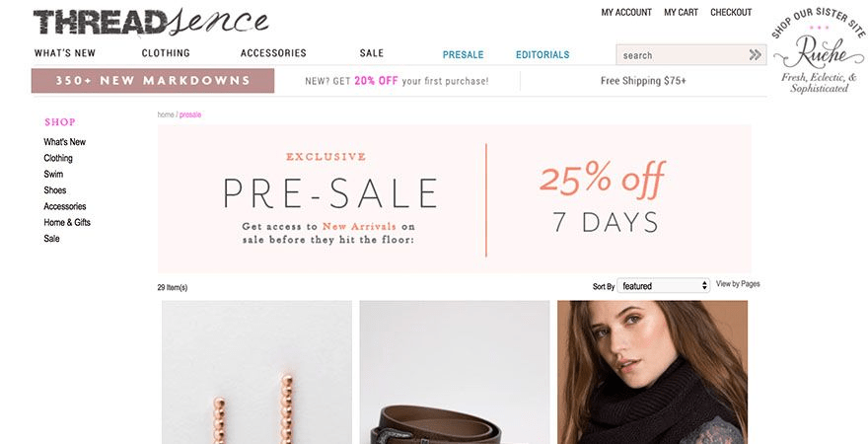The height and width of the screenshot is (444, 868).
Task: Select Swim in the Shop sidebar
Action: pyautogui.click(x=53, y=174)
